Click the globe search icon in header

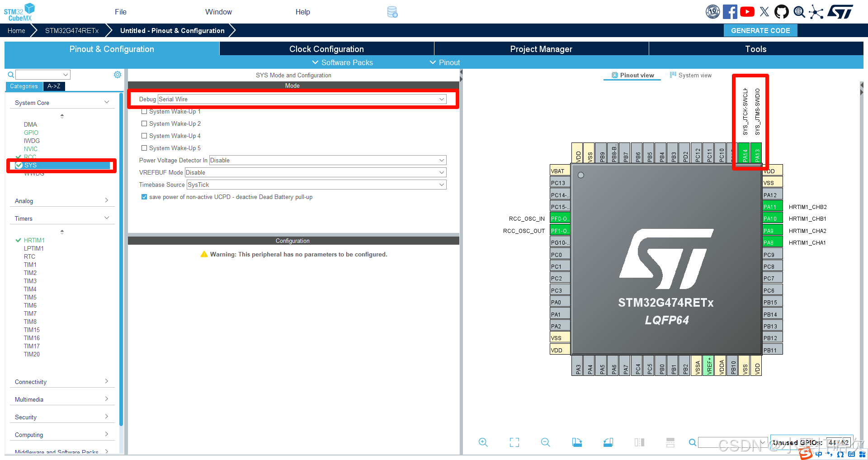(799, 12)
